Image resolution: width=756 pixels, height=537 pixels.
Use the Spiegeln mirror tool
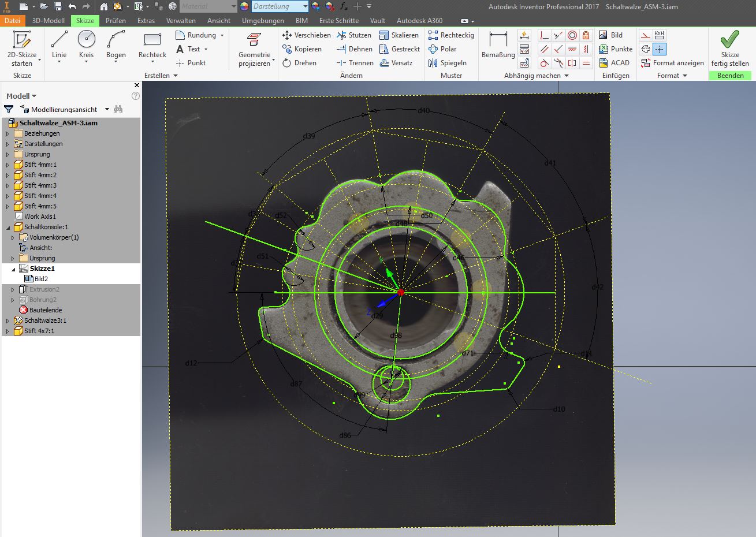pos(447,63)
